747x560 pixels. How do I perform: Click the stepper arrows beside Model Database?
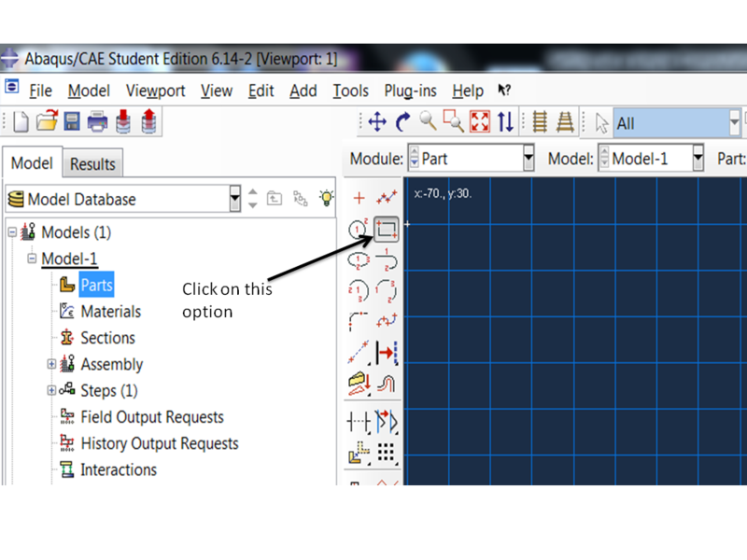(252, 199)
